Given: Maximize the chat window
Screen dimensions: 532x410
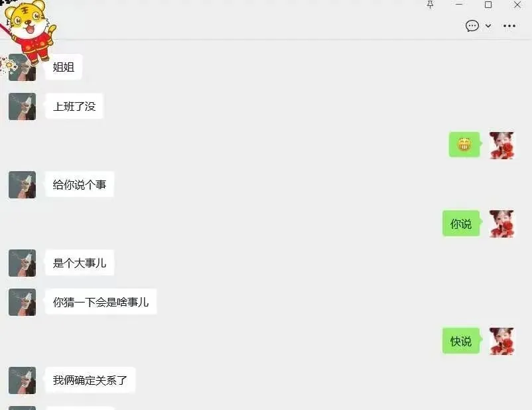Looking at the screenshot, I should coord(488,5).
